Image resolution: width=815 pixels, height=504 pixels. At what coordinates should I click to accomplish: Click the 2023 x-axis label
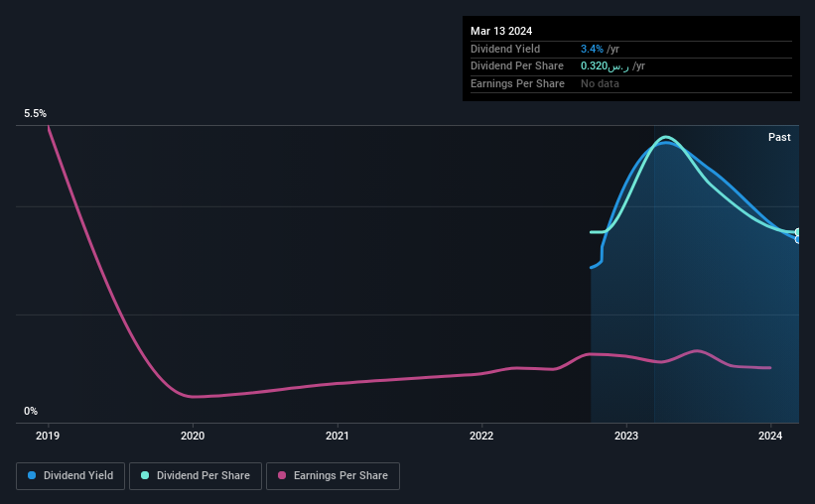tap(626, 436)
